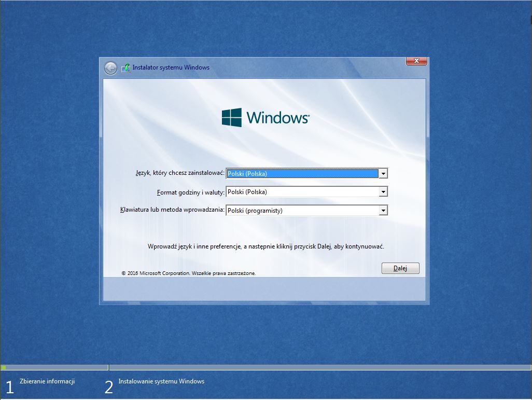532x400 pixels.
Task: Close the Instalator systemu Windows dialog
Action: pos(416,61)
